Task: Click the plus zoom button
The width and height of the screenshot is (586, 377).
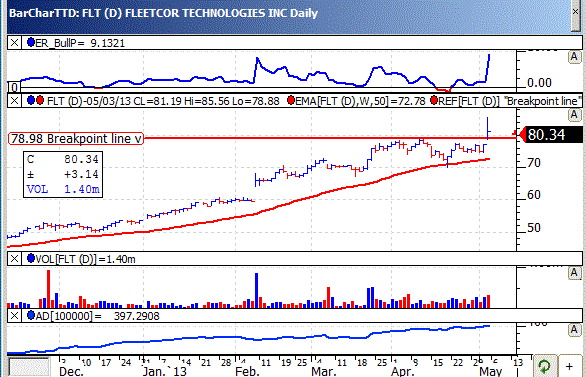Action: tap(569, 366)
